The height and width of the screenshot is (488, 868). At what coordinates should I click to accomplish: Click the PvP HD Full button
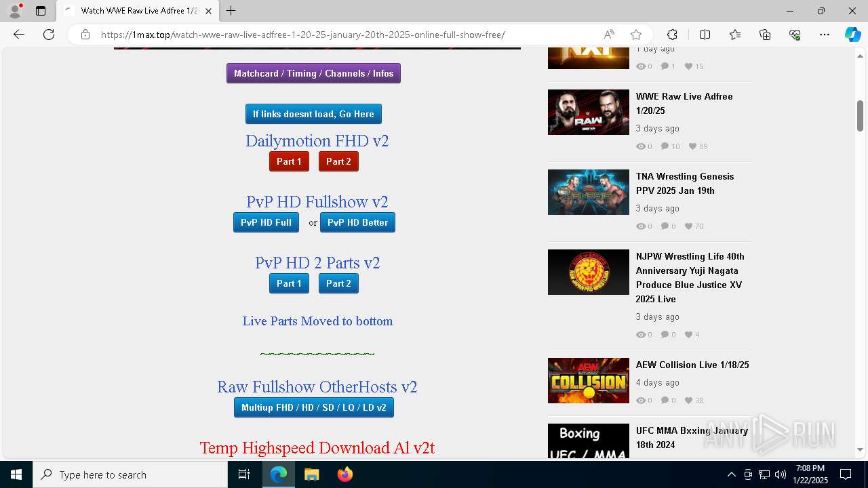(x=266, y=222)
